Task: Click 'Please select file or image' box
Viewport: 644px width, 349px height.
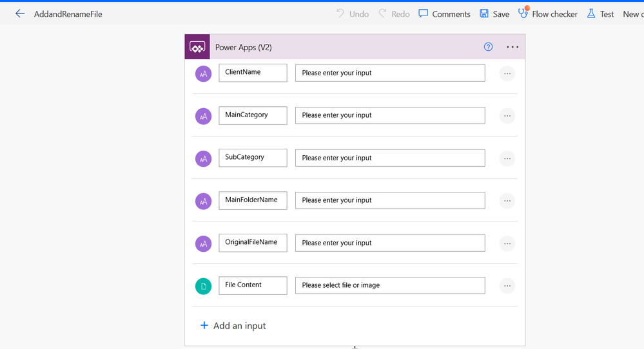Action: [390, 285]
